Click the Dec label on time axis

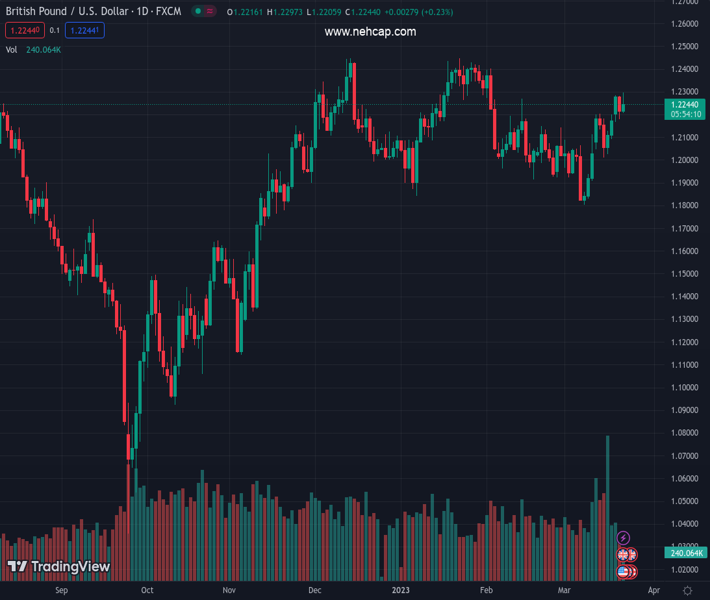click(315, 591)
